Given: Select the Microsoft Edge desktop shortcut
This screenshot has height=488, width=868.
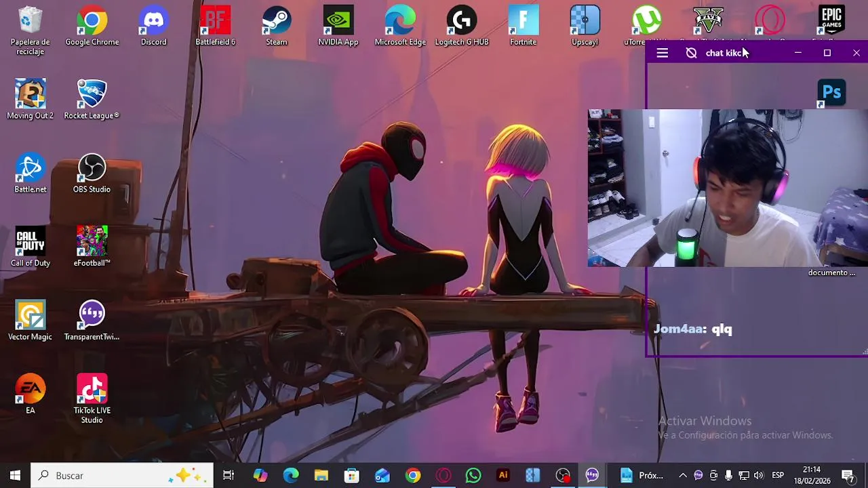Looking at the screenshot, I should click(400, 27).
